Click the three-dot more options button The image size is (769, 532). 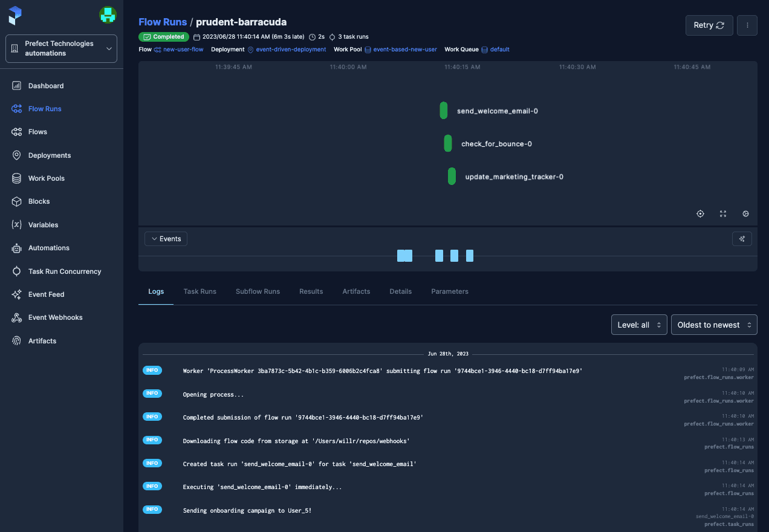(747, 25)
